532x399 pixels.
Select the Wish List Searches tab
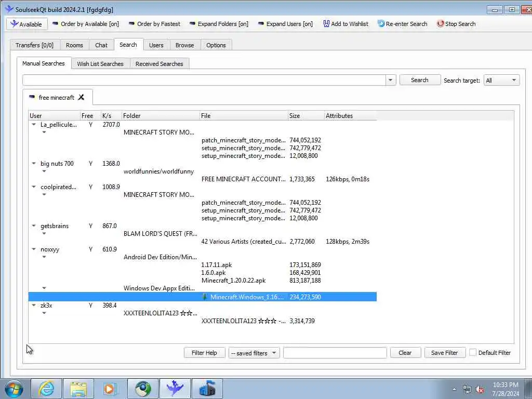pyautogui.click(x=100, y=64)
